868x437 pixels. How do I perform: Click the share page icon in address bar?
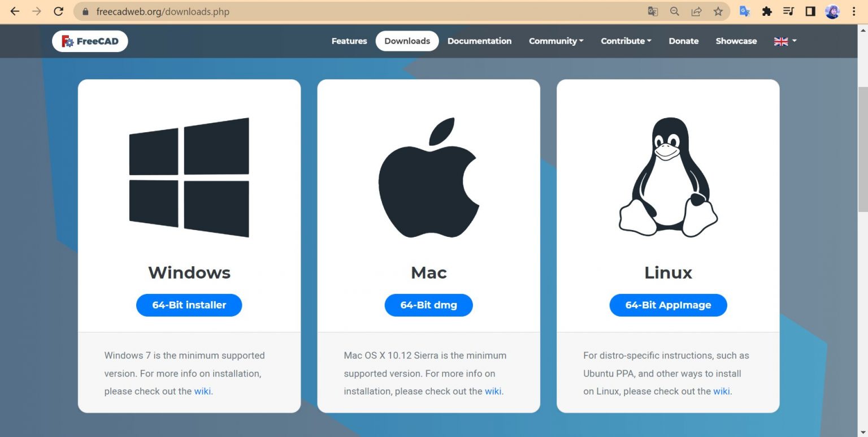(x=696, y=11)
